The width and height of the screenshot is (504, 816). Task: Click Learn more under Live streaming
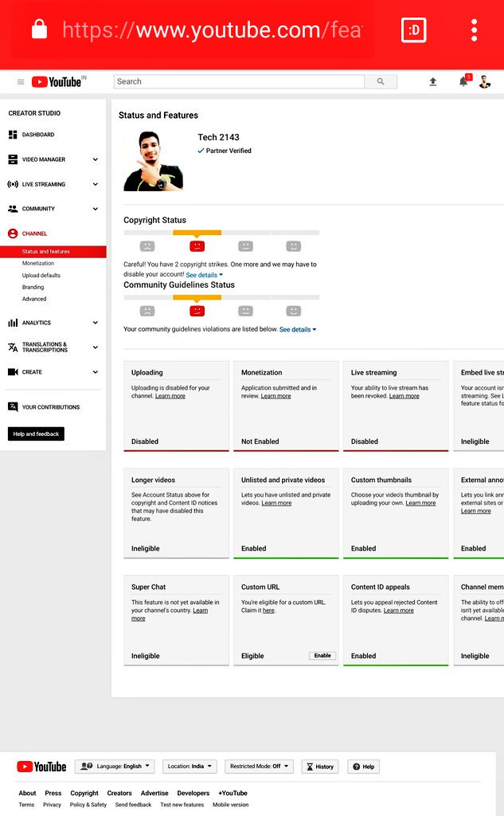[404, 396]
